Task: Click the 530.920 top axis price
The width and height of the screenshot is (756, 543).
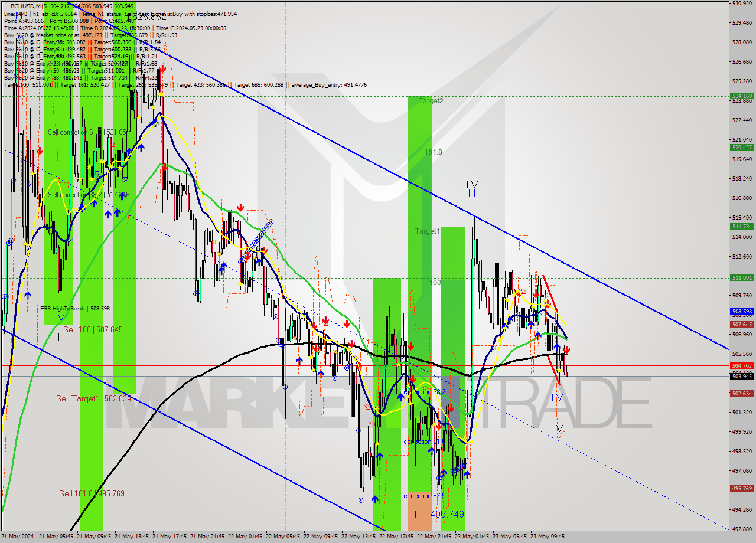Action: click(741, 4)
